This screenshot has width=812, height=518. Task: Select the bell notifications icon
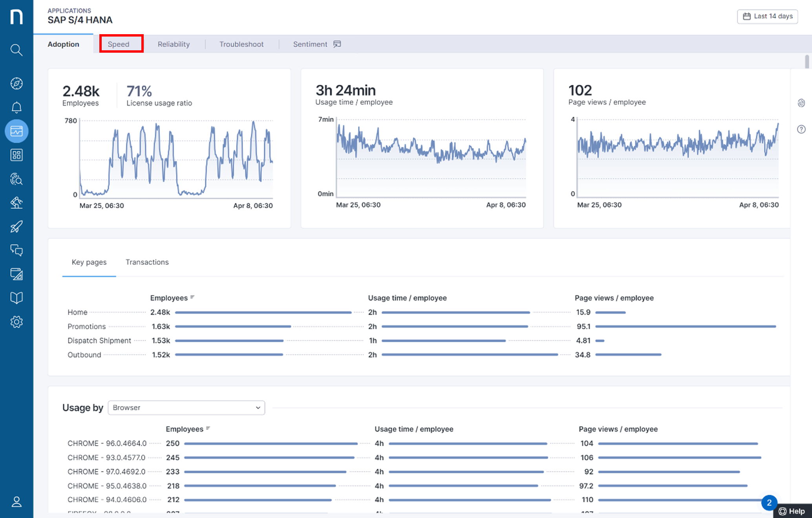coord(16,107)
